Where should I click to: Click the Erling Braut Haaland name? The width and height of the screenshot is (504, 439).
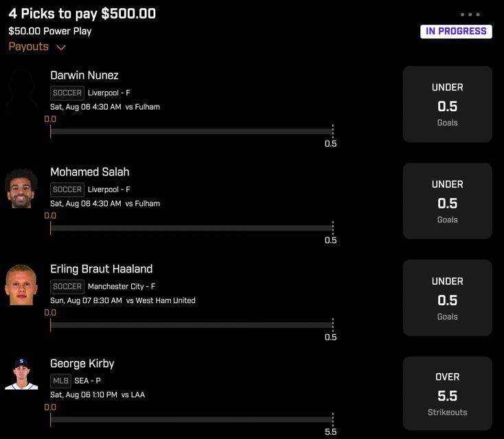(x=101, y=269)
